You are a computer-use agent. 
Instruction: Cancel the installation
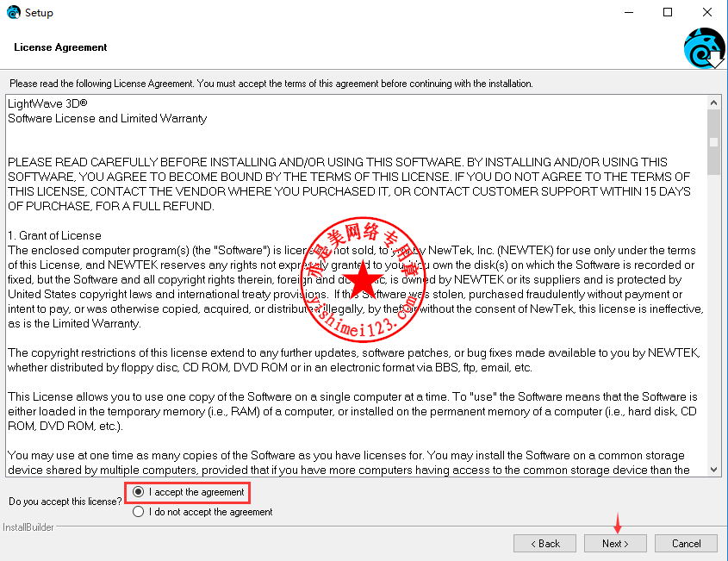pos(686,544)
